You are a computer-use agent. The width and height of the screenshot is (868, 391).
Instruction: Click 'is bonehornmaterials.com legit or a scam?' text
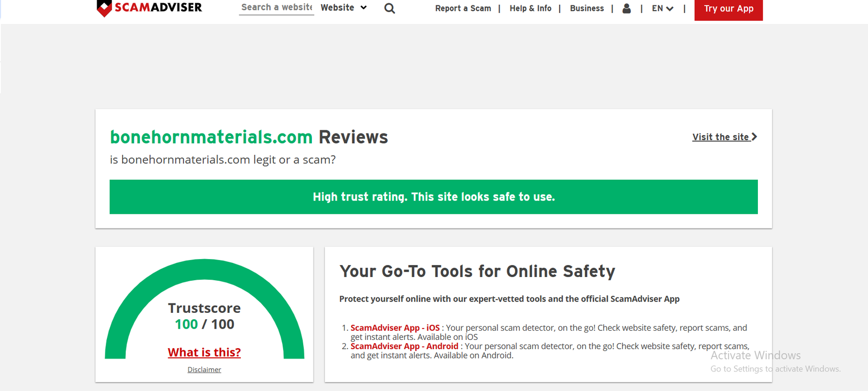[223, 160]
